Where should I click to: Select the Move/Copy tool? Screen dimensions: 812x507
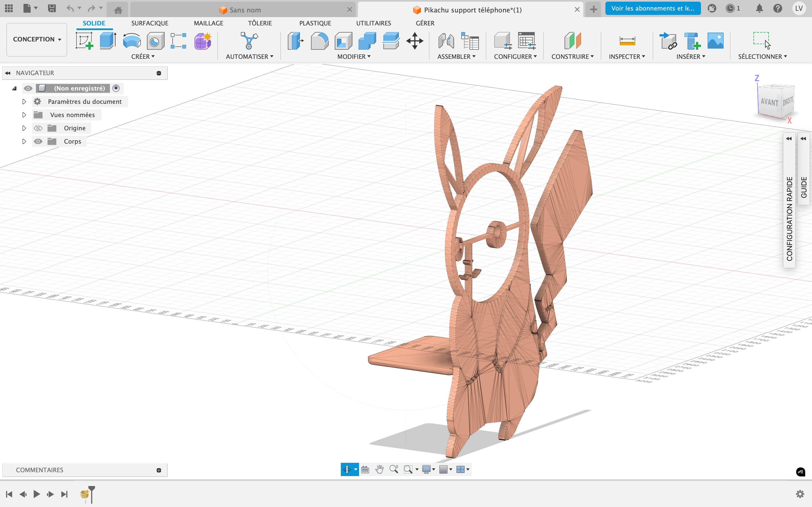(415, 41)
